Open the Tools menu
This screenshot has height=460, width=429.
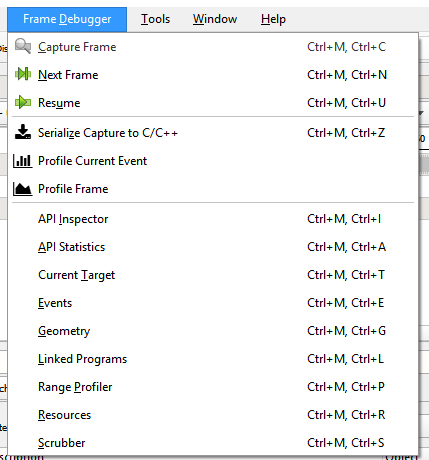155,19
